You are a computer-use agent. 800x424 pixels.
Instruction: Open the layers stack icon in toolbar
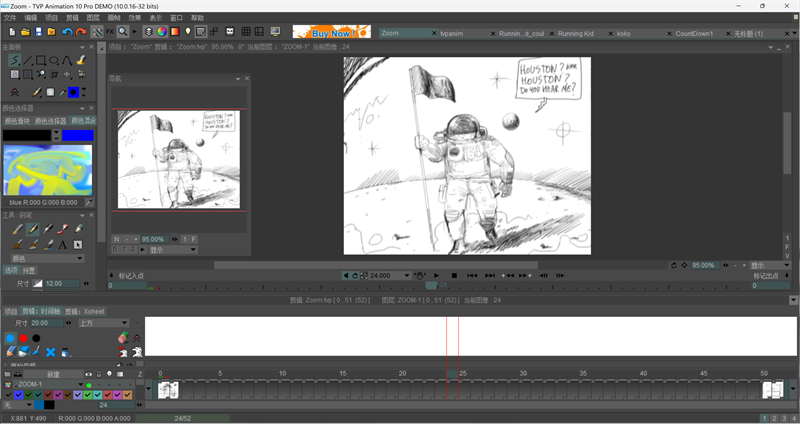148,32
